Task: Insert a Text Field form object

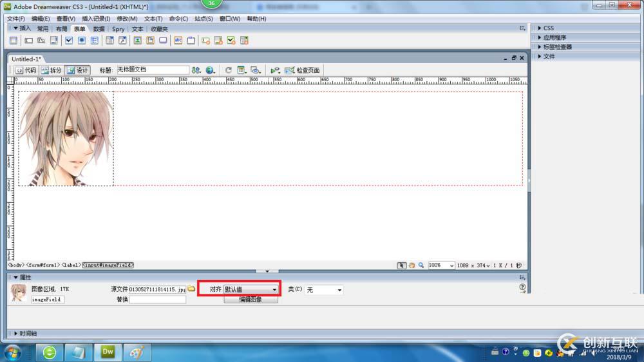Action: pos(28,41)
